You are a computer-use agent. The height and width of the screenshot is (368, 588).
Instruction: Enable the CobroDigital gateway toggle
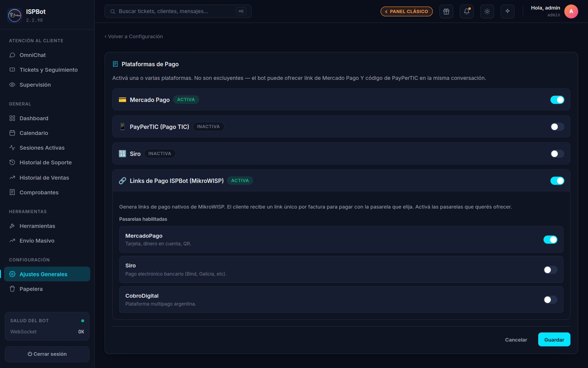point(550,300)
